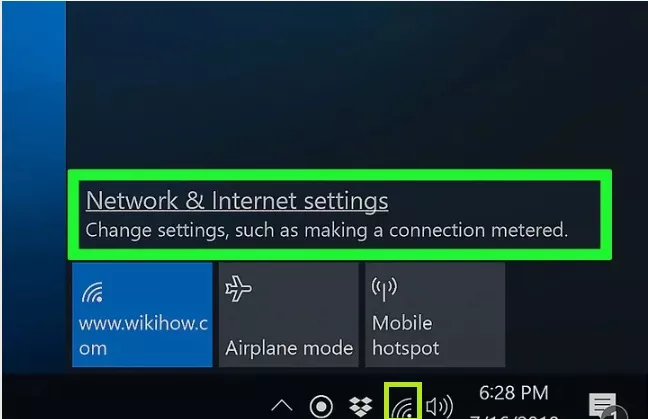Enable Airplane mode tile
This screenshot has height=419, width=648.
pos(288,314)
